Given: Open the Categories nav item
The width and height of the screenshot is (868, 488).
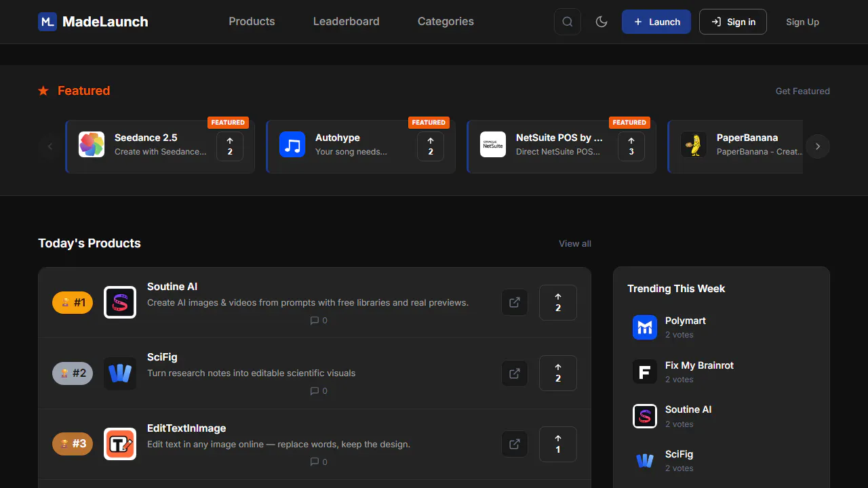Looking at the screenshot, I should 446,22.
